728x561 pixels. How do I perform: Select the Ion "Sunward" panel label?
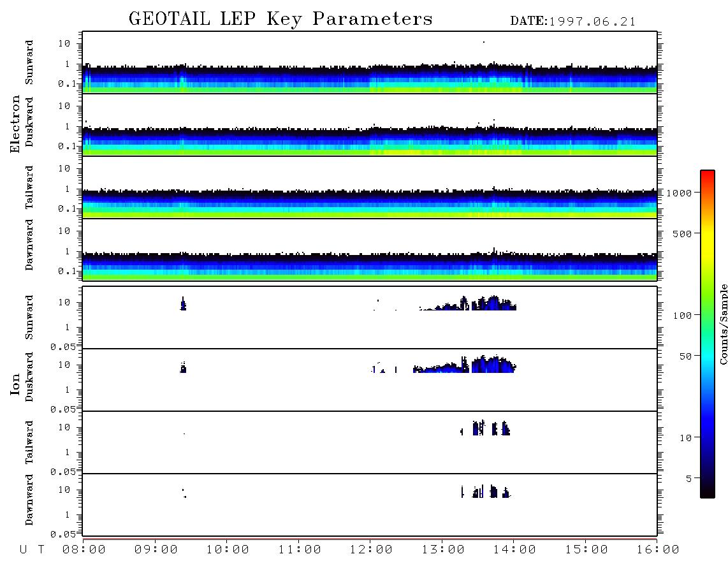tap(29, 317)
